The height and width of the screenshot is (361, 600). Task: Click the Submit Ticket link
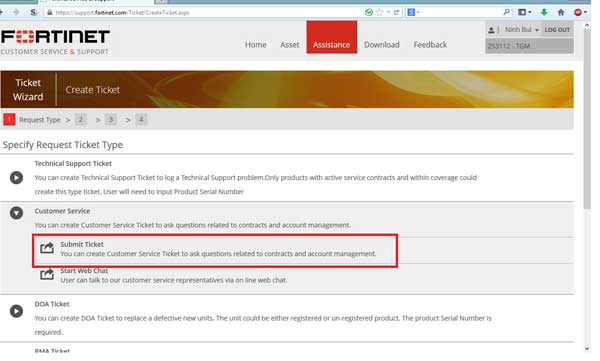pyautogui.click(x=82, y=244)
